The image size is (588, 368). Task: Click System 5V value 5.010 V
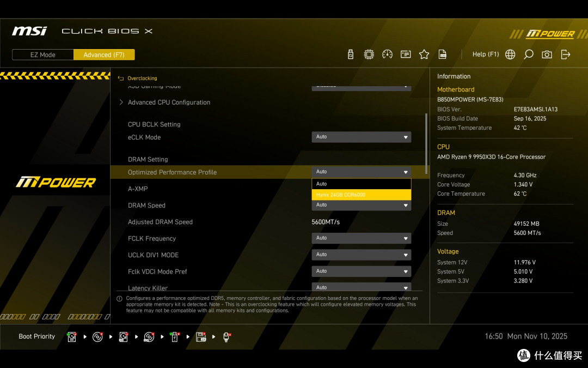point(523,272)
